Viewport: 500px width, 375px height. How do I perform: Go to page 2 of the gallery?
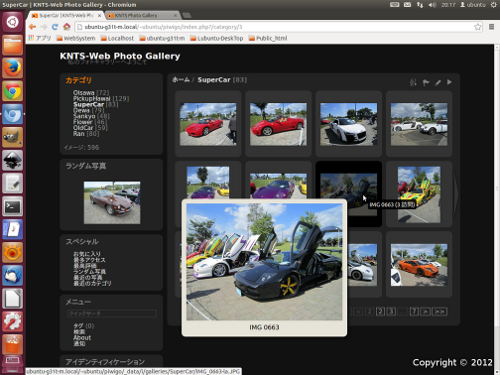[x=380, y=312]
